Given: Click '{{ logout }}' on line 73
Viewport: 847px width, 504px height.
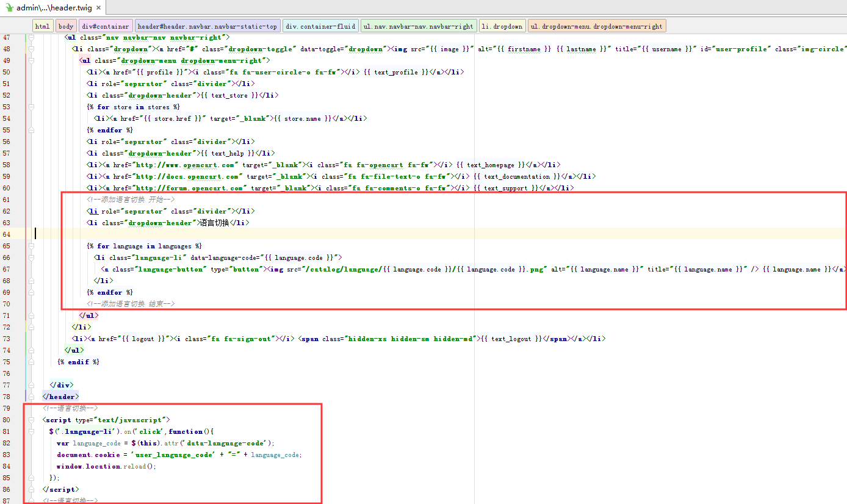Looking at the screenshot, I should (144, 339).
